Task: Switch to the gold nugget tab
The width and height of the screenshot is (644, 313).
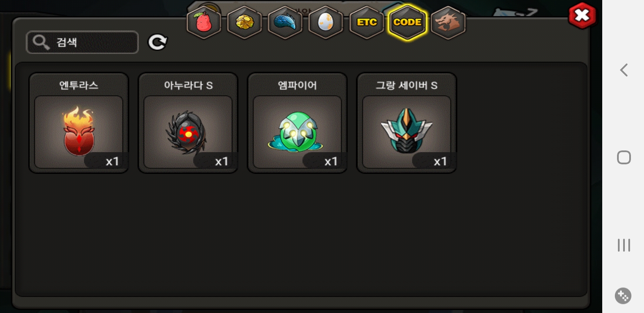Action: [x=245, y=23]
